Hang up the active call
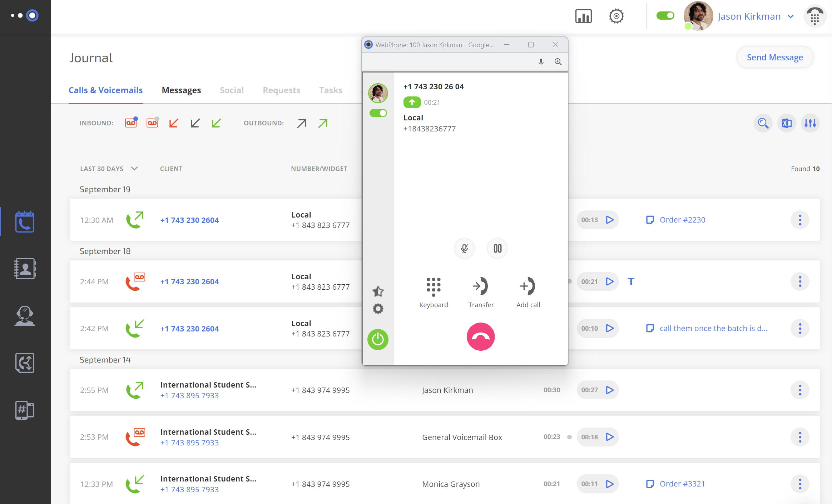Screen dimensions: 832x504 [480, 337]
